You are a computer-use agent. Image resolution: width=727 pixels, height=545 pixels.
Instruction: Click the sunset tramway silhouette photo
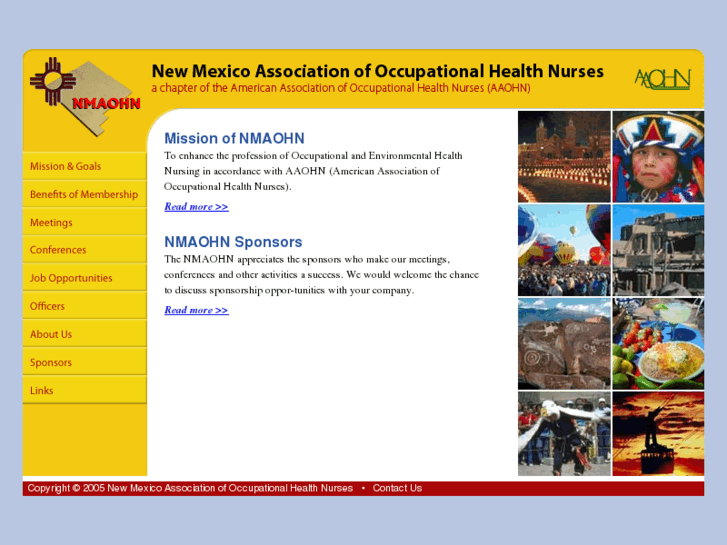pyautogui.click(x=658, y=433)
